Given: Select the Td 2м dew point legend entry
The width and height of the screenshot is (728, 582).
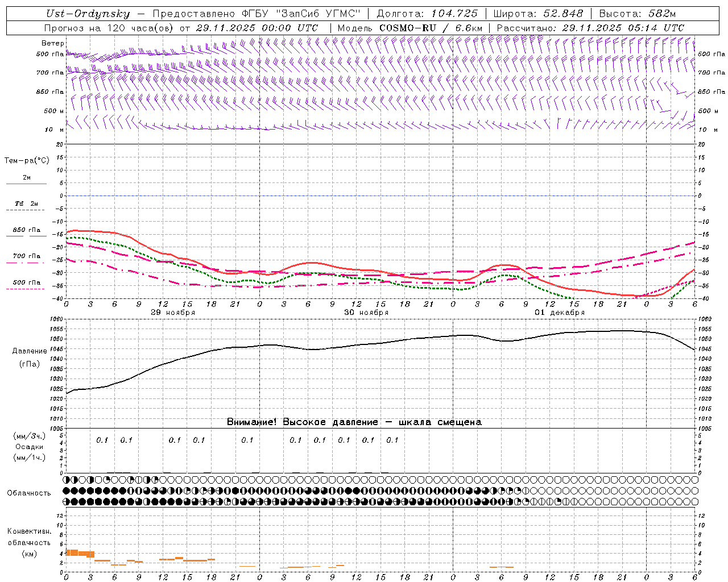Looking at the screenshot, I should tap(26, 203).
